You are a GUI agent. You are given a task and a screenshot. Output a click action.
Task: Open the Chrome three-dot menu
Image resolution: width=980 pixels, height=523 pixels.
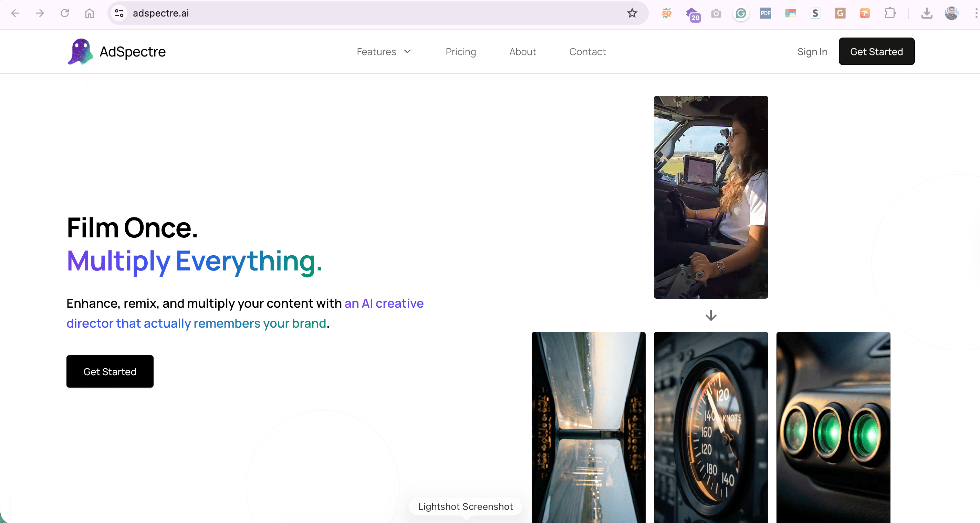976,14
